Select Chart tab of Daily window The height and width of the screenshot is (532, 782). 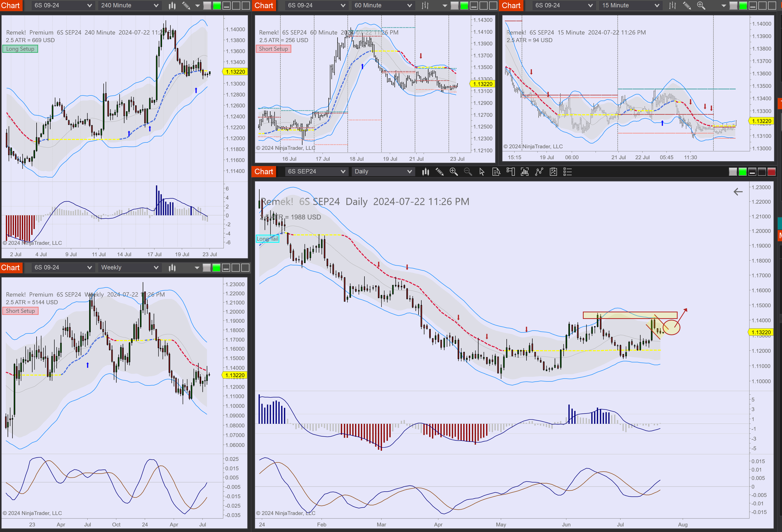pos(264,172)
